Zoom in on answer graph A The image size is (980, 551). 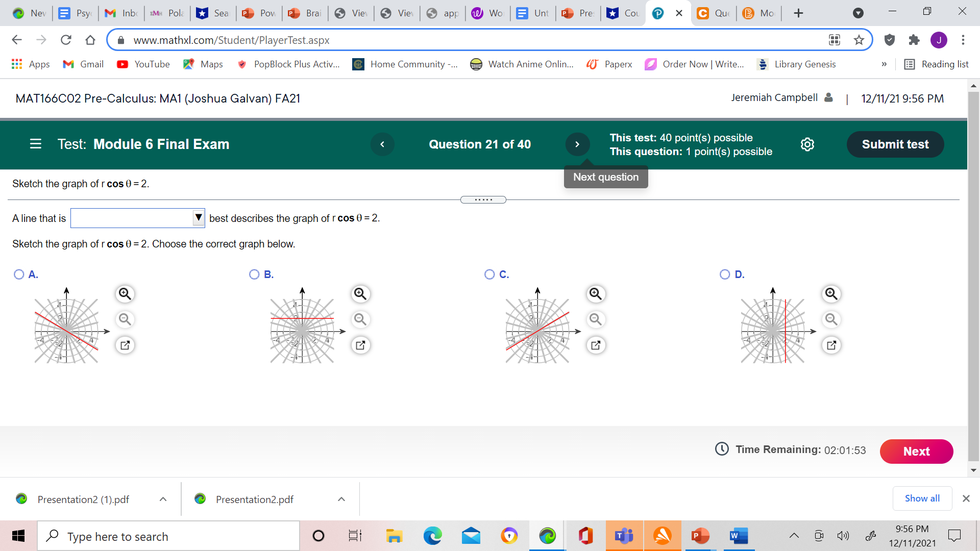[125, 293]
